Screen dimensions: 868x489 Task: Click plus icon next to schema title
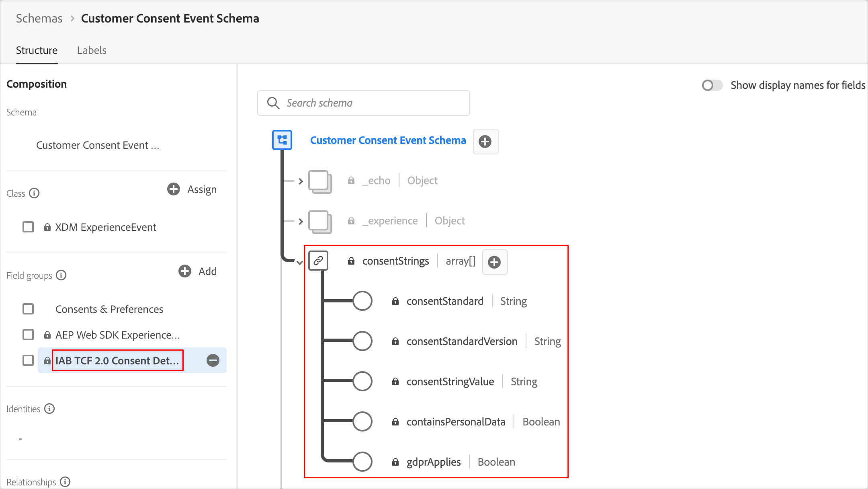tap(485, 142)
